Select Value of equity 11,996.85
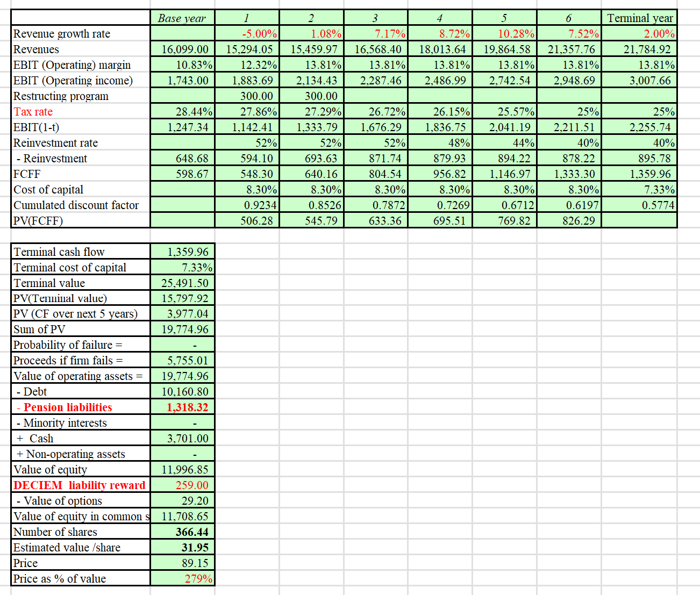This screenshot has height=595, width=700. [x=182, y=470]
